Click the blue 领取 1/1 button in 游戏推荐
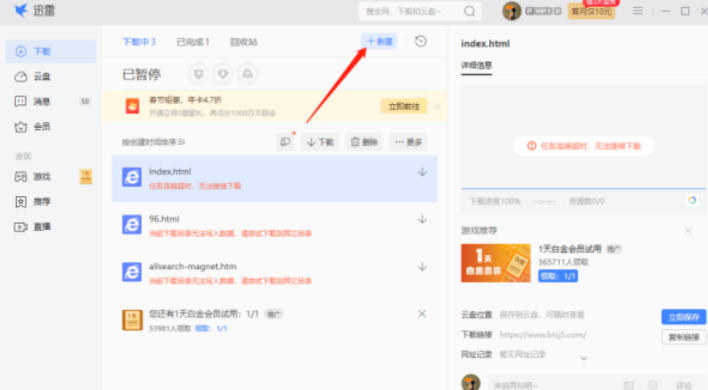The image size is (708, 390). 558,276
